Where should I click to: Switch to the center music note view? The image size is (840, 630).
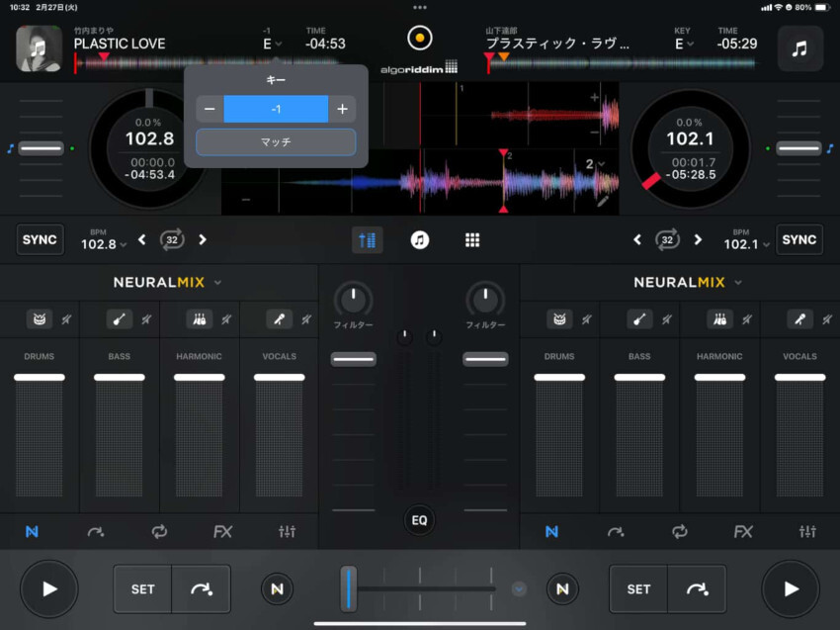coord(420,240)
